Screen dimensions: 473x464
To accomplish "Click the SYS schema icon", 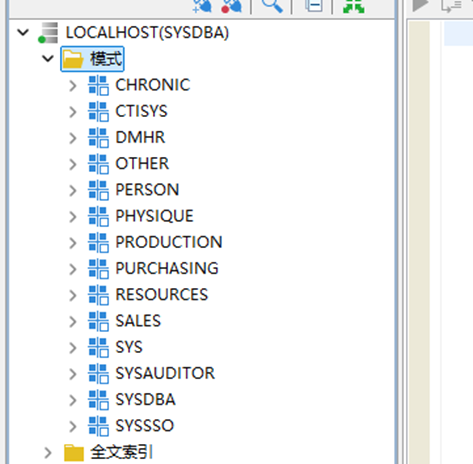I will [x=98, y=347].
